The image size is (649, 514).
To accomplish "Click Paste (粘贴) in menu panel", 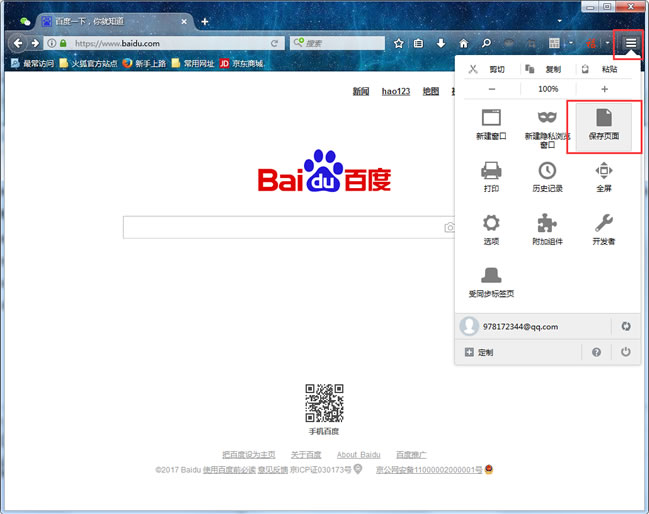I will [604, 69].
